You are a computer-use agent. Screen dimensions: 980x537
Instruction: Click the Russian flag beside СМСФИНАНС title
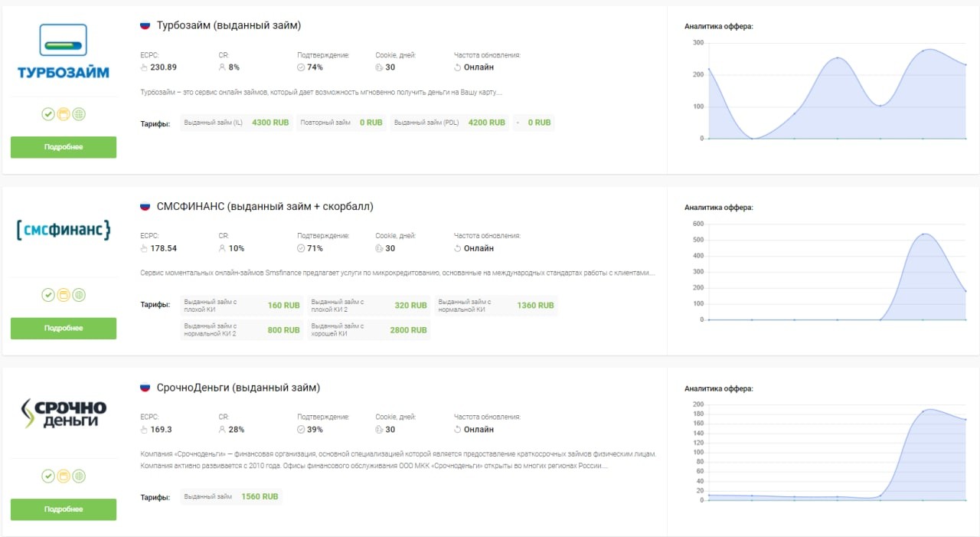click(145, 206)
